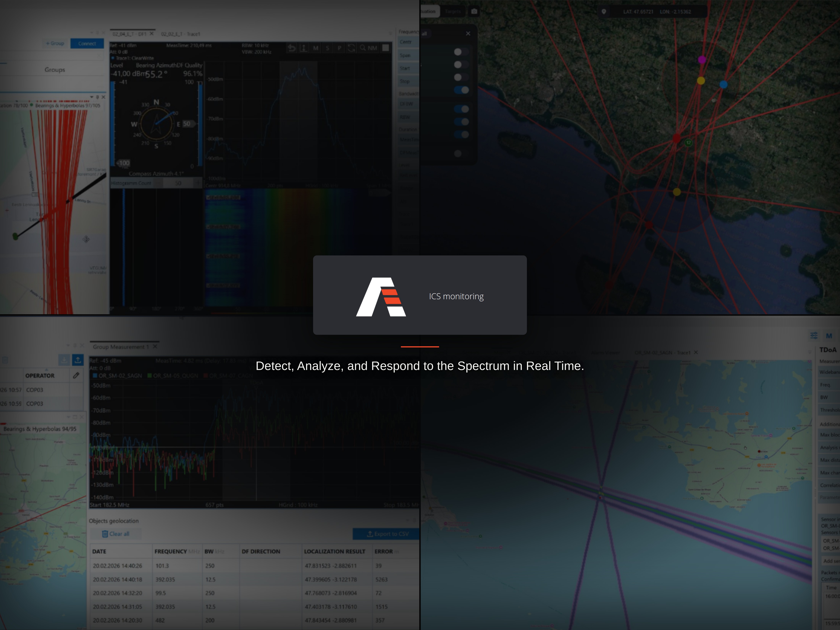Click the pin icon on the red bearings map panel
This screenshot has height=630, width=840.
(x=97, y=97)
